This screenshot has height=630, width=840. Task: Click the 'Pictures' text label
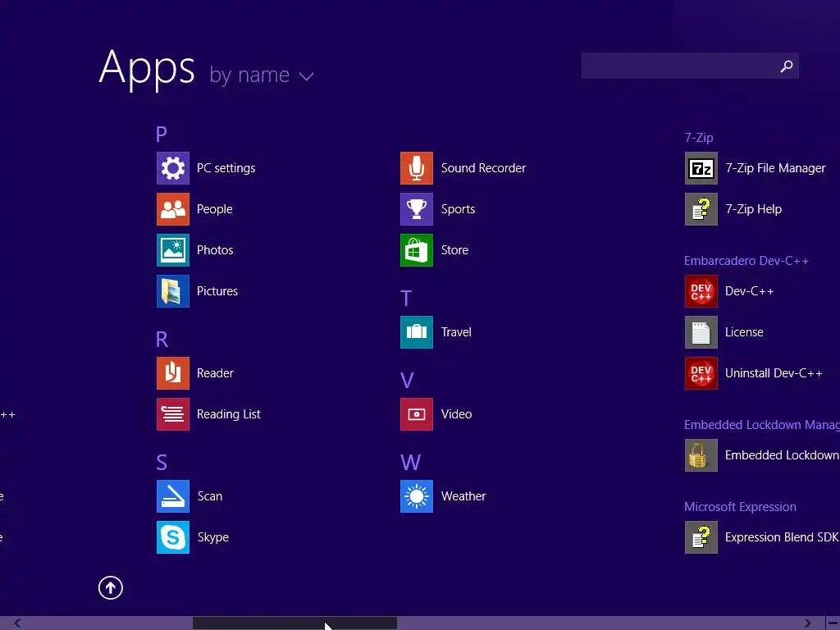(x=217, y=291)
